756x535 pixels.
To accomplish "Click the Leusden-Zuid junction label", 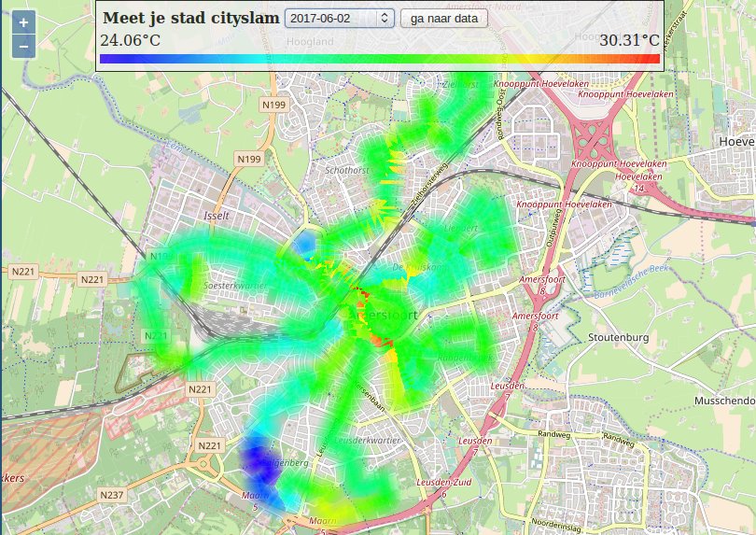I will pos(444,482).
